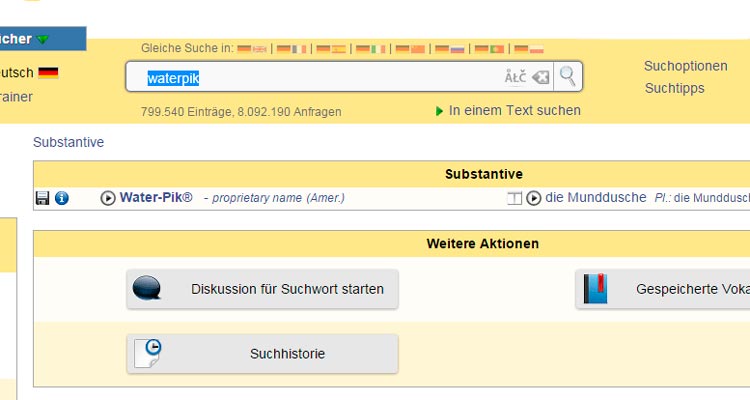Play pronunciation of die Munddusche
The image size is (750, 400).
534,198
